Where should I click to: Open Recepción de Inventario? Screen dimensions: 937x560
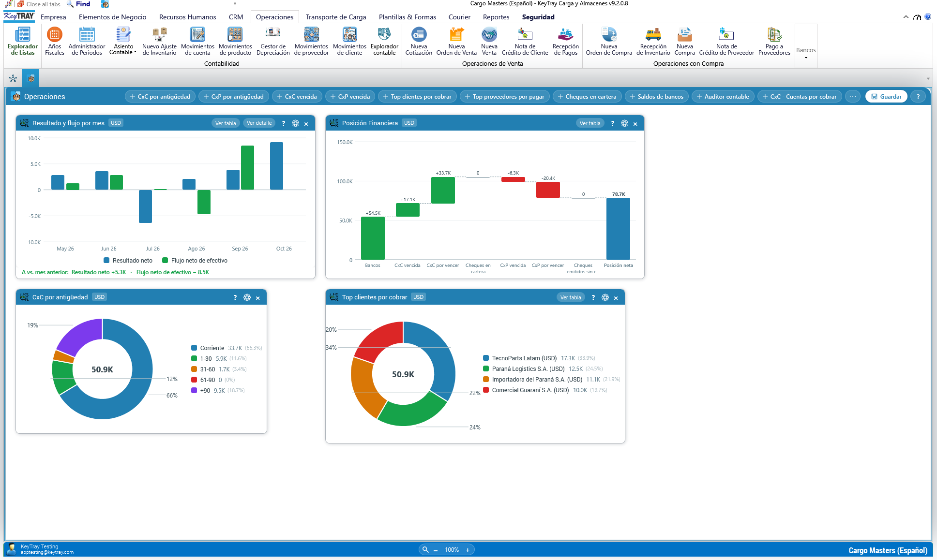coord(653,42)
